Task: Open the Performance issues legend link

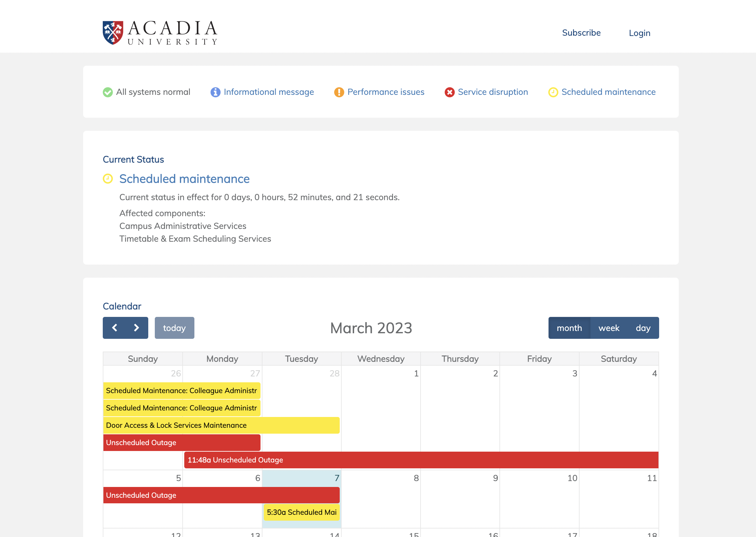Action: tap(386, 92)
